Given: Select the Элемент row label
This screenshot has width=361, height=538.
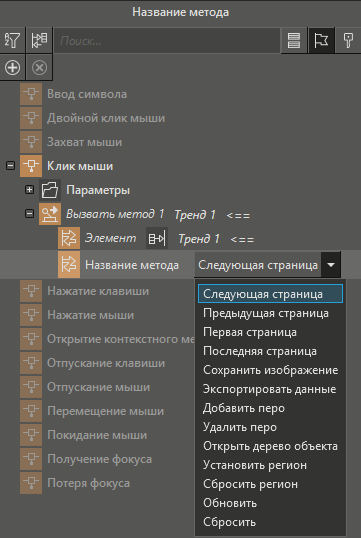Looking at the screenshot, I should pyautogui.click(x=110, y=238).
